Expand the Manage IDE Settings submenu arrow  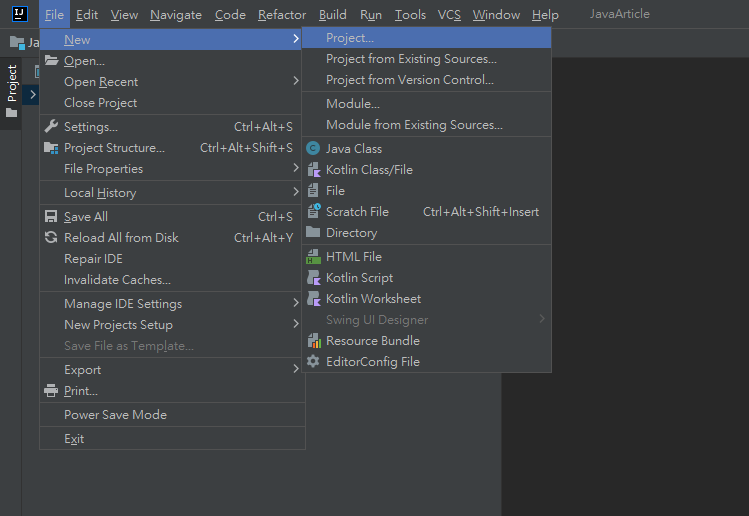296,302
